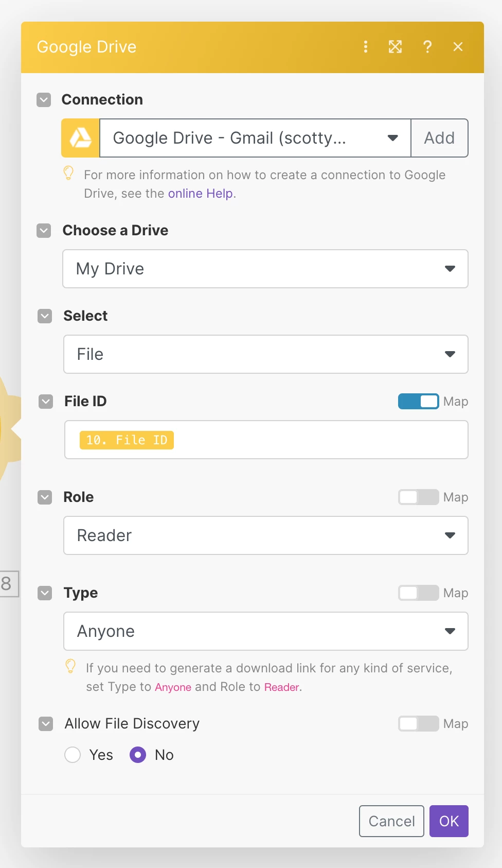Screen dimensions: 502x868
Task: Open the Type dropdown showing Anyone
Action: coord(265,631)
